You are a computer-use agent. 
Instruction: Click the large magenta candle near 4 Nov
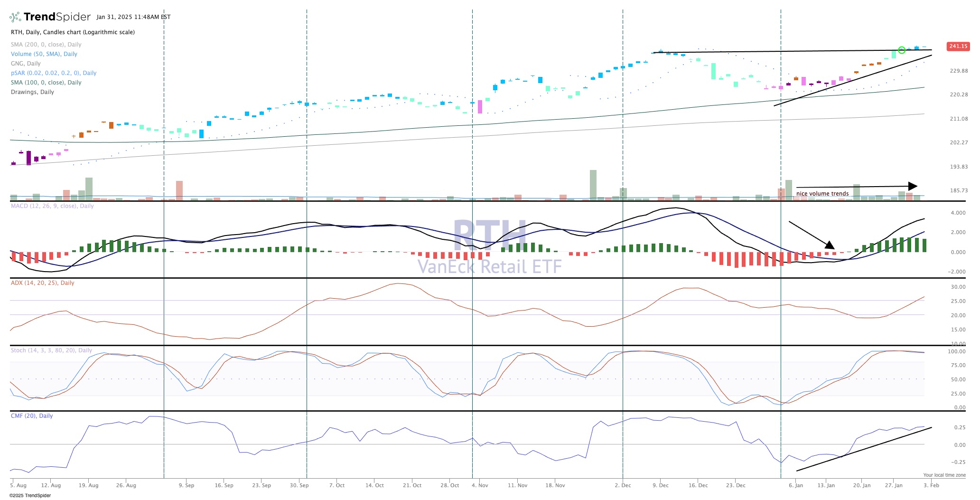pos(480,106)
